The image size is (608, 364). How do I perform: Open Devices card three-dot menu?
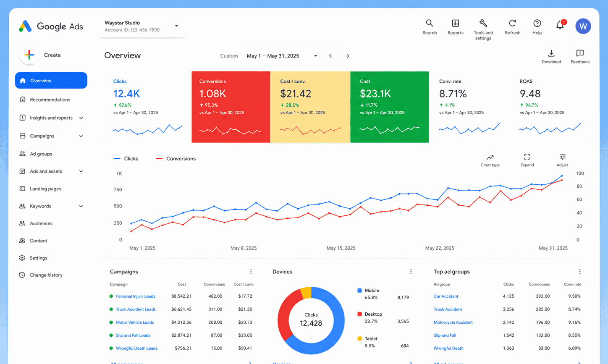[x=411, y=272]
